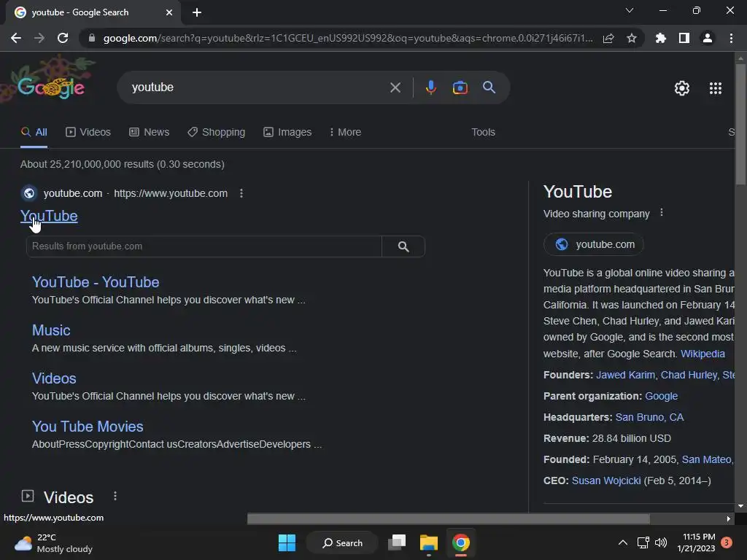Bookmark this page with the star icon
The width and height of the screenshot is (747, 560).
pyautogui.click(x=632, y=38)
